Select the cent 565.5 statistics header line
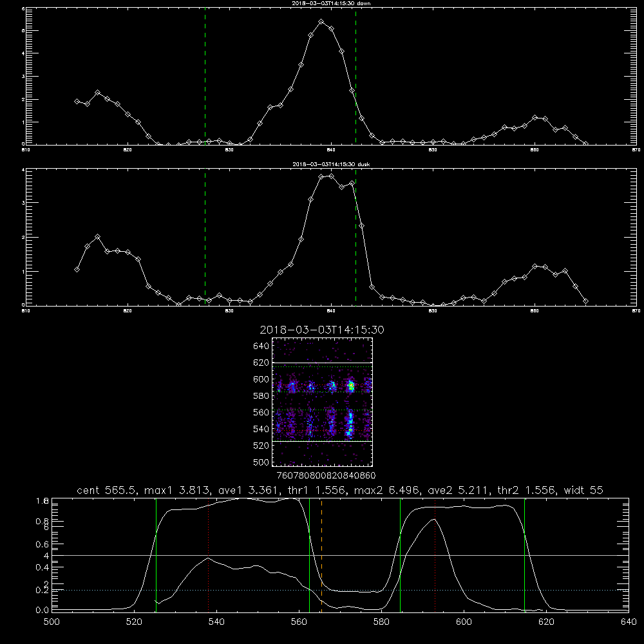The height and width of the screenshot is (644, 644). tap(339, 490)
